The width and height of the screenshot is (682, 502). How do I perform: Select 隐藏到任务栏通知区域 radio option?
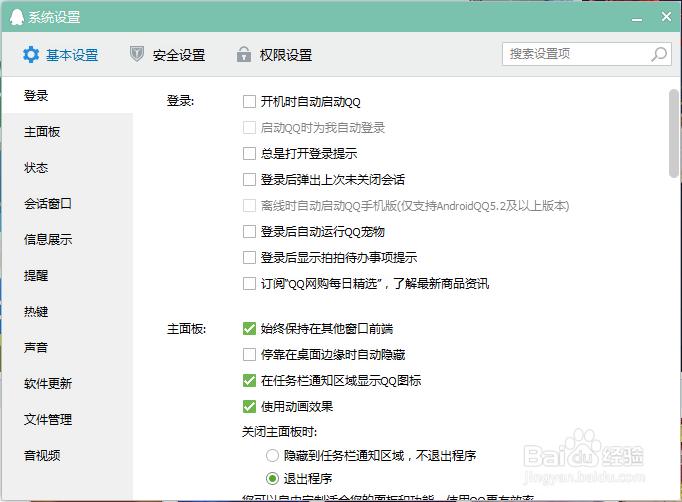tap(272, 455)
